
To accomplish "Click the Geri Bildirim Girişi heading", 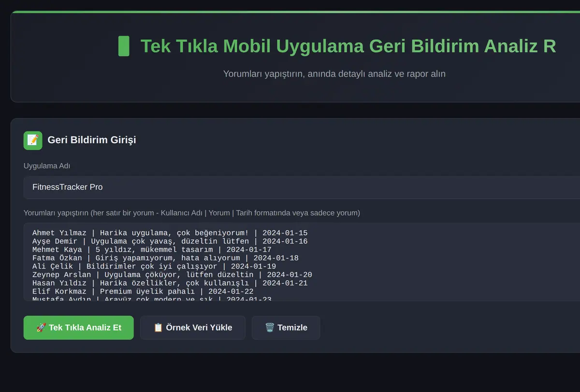I will point(92,140).
